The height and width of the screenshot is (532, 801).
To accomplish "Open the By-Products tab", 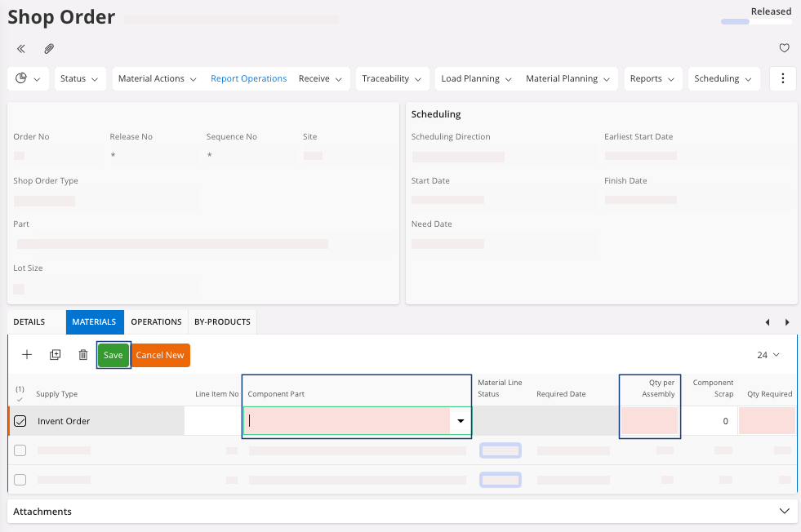I will click(222, 322).
